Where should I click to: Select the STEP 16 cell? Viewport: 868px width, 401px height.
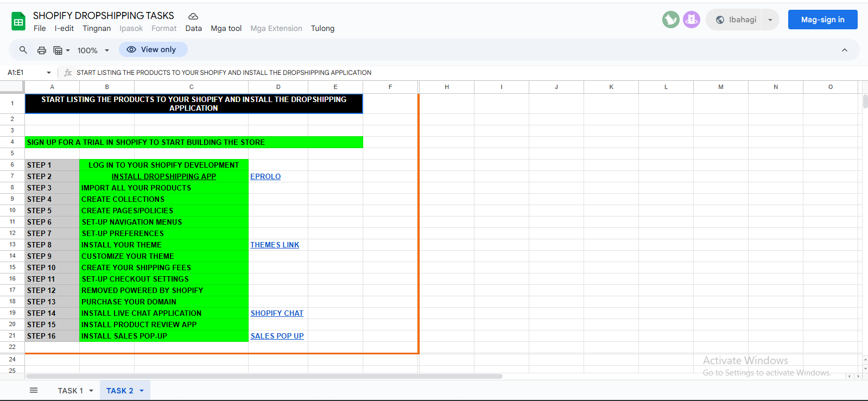point(52,336)
